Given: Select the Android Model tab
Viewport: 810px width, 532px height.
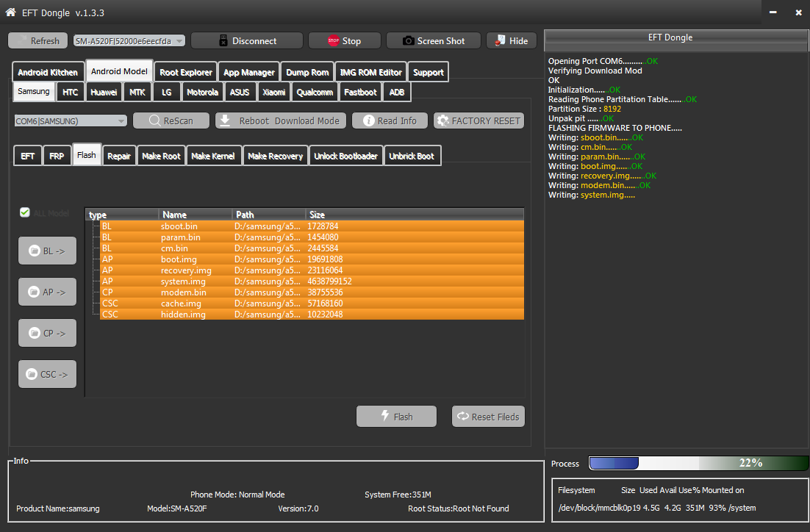Looking at the screenshot, I should (119, 71).
